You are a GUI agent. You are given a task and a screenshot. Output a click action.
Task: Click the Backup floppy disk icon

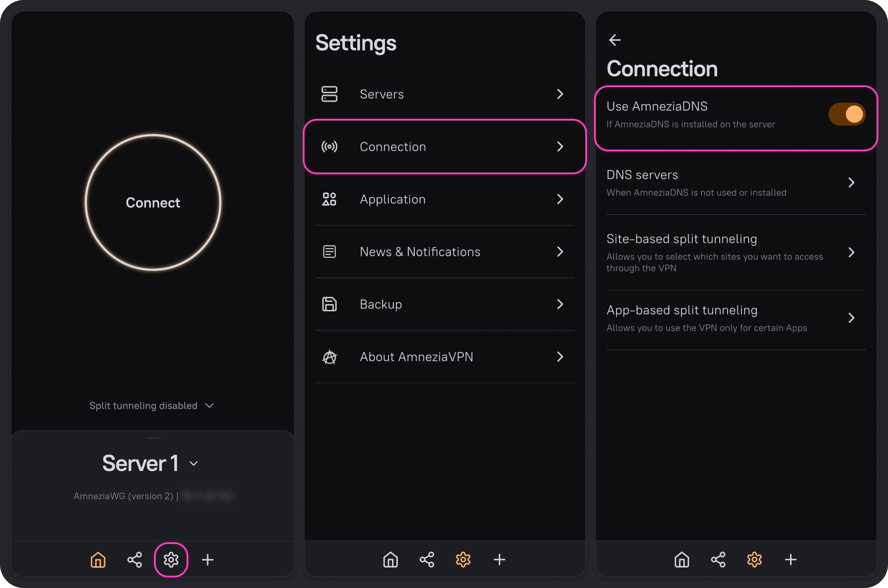[x=329, y=304]
